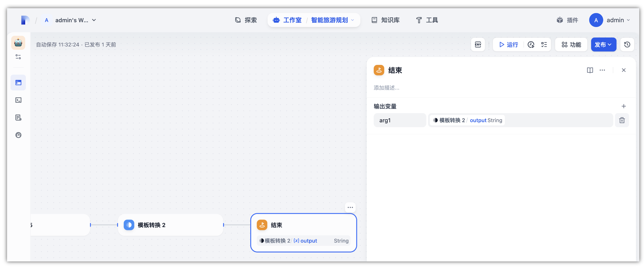644x271 pixels.
Task: Open the 功能 features button
Action: (571, 45)
